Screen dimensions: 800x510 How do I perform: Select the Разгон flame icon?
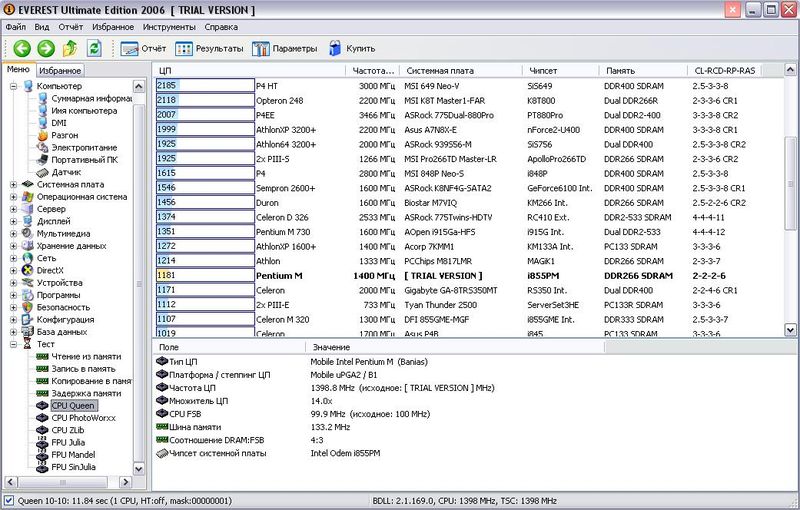pos(43,135)
